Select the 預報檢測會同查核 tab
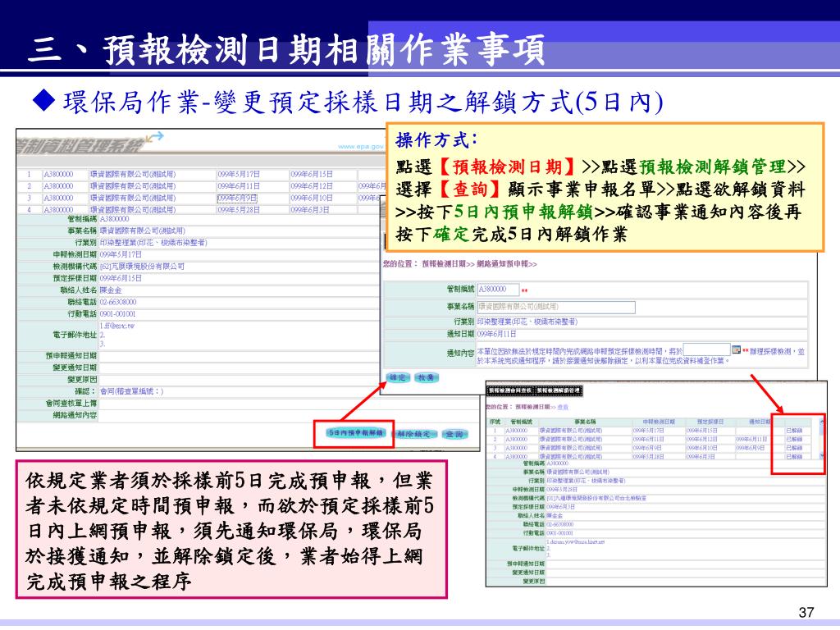840x630 pixels. tap(510, 391)
